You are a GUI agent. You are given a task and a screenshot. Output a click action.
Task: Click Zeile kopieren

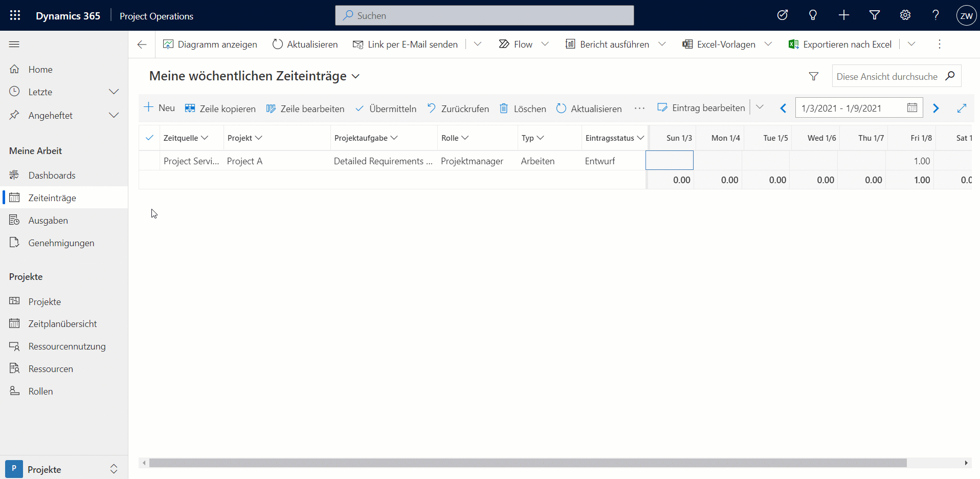coord(220,108)
